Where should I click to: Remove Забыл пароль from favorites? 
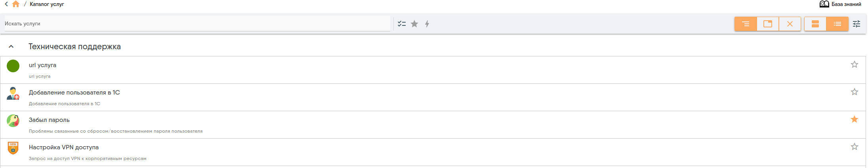(x=855, y=119)
